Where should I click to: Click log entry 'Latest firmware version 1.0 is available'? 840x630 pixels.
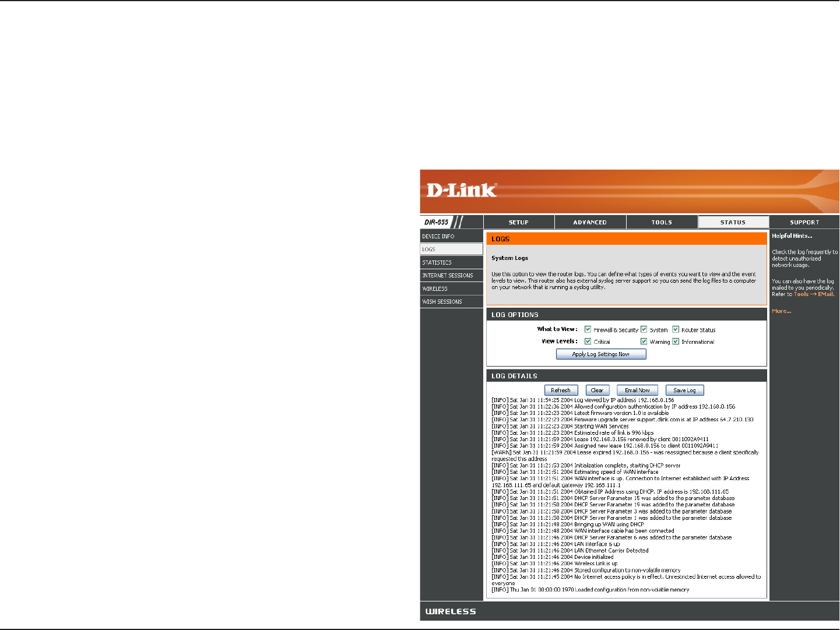tap(580, 413)
